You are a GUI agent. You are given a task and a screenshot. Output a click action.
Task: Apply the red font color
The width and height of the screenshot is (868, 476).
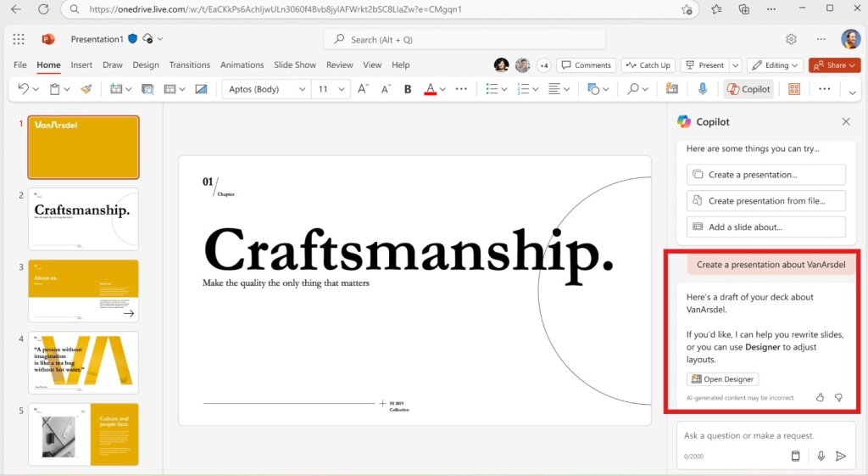tap(430, 88)
